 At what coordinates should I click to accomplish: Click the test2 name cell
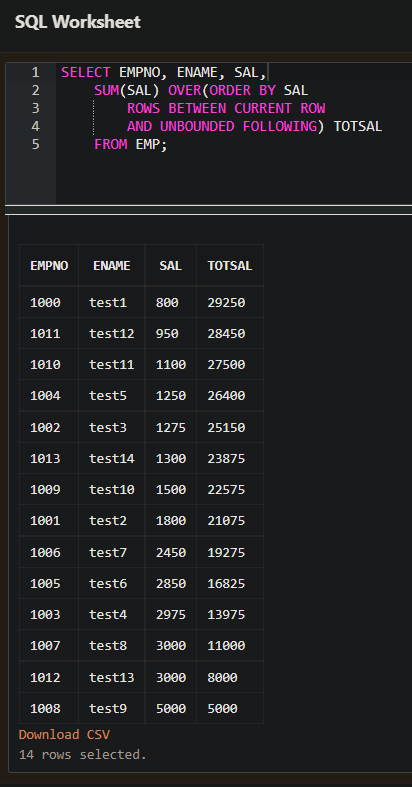coord(111,520)
